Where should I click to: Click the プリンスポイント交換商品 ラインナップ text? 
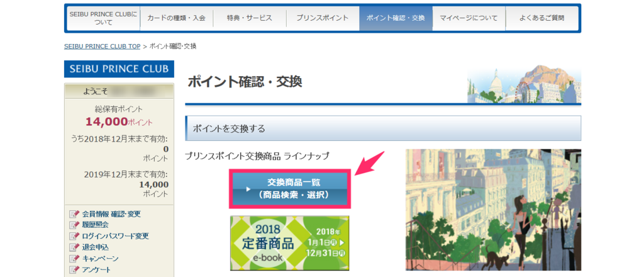pyautogui.click(x=257, y=156)
